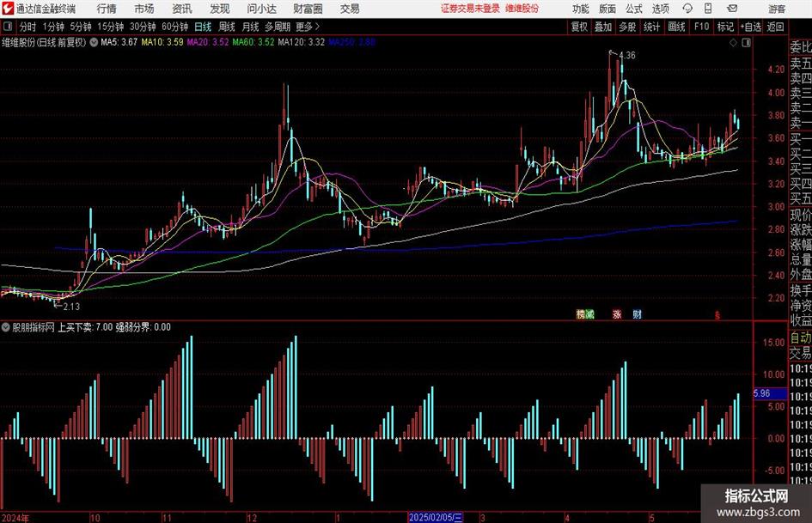The image size is (812, 523).
Task: Switch to 分时 chart period
Action: click(28, 27)
